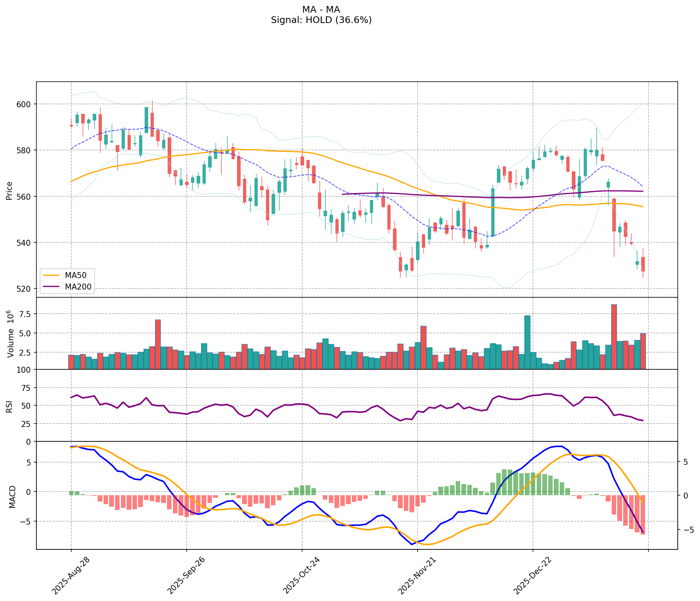Click the 7.5 volume tick label
This screenshot has height=601, width=700.
click(26, 314)
